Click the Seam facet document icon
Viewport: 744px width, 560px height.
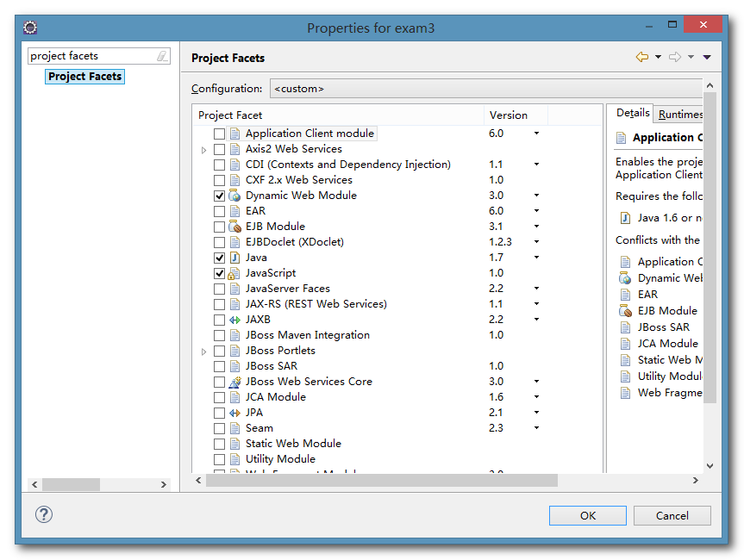tap(234, 428)
